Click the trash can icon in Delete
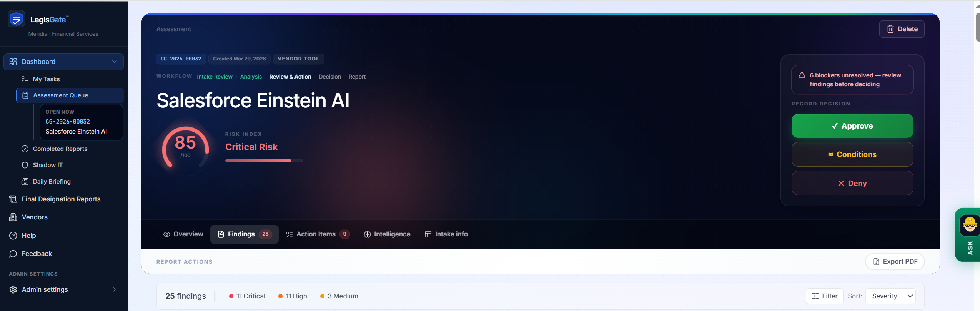Viewport: 980px width, 311px height. (x=890, y=29)
